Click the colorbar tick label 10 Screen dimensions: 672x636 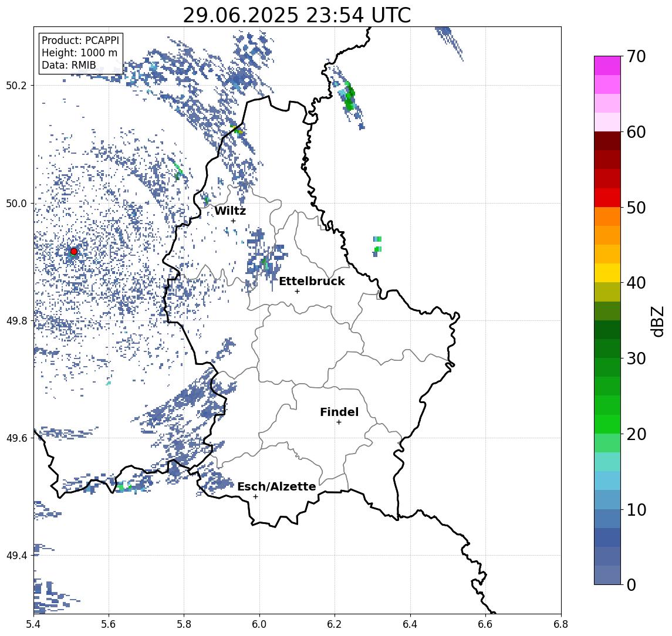coord(636,509)
